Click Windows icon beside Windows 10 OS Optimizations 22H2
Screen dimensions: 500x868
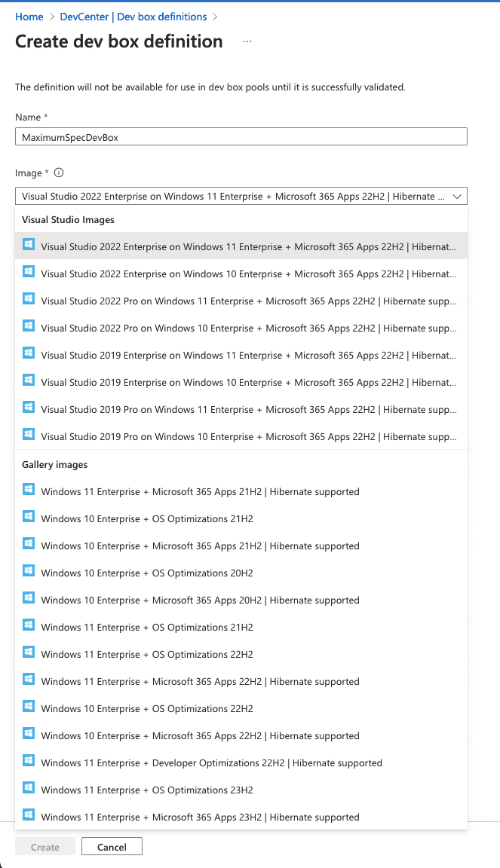click(x=29, y=708)
